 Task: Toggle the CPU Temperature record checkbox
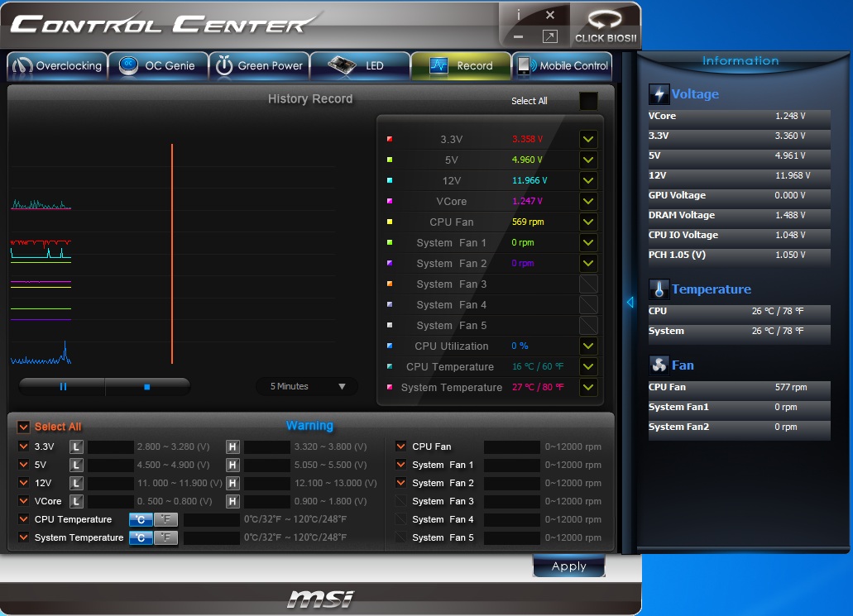coord(588,366)
